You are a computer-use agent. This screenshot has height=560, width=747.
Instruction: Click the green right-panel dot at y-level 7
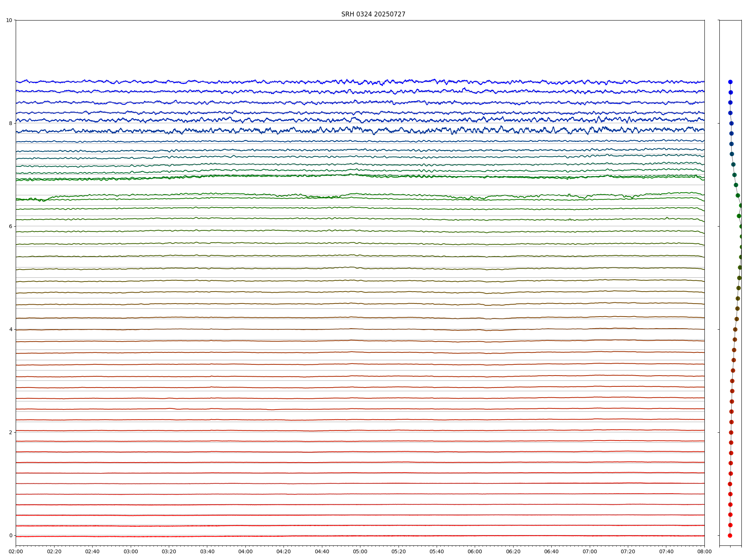734,175
